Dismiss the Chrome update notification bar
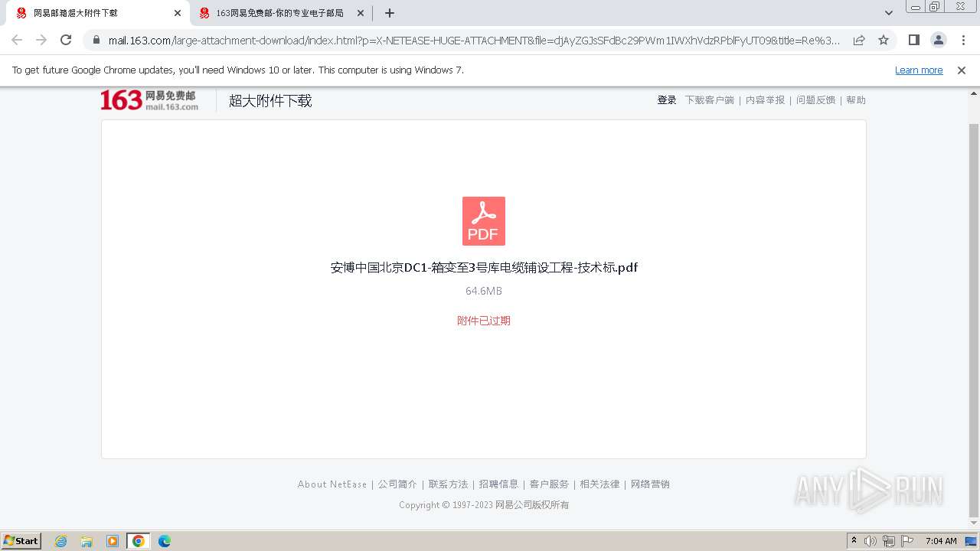The width and height of the screenshot is (980, 551). click(962, 70)
